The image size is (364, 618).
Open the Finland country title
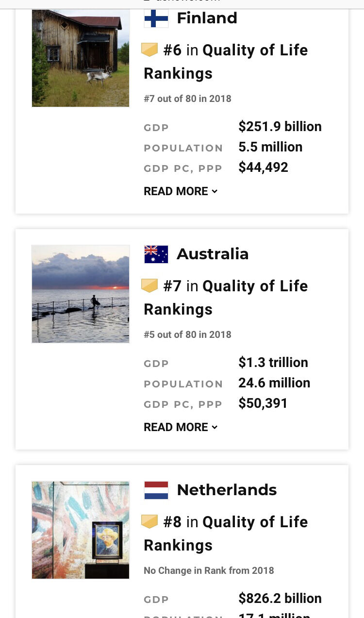click(x=207, y=18)
